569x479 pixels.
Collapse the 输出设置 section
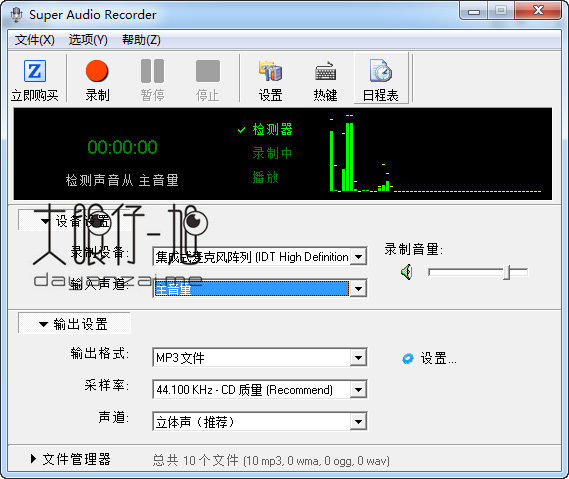coord(74,323)
